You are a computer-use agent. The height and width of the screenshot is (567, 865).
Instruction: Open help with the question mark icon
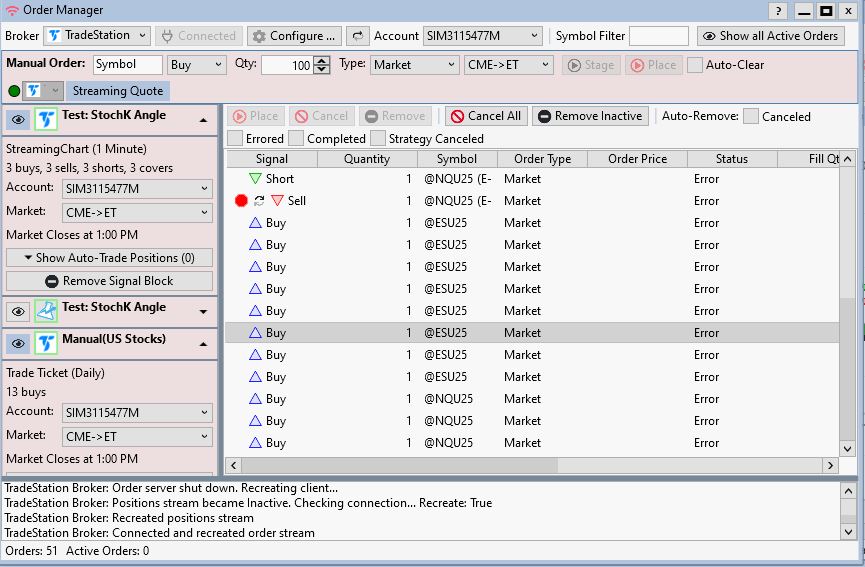[779, 11]
